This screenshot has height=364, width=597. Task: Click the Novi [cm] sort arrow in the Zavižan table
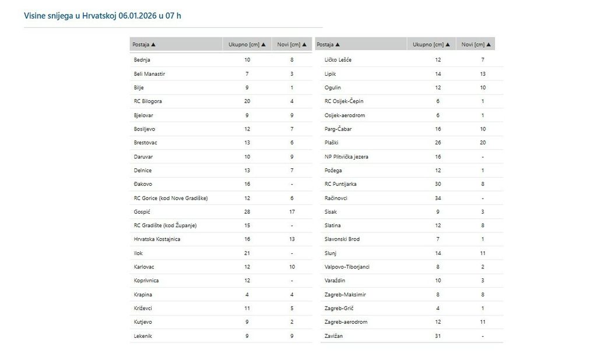(489, 44)
